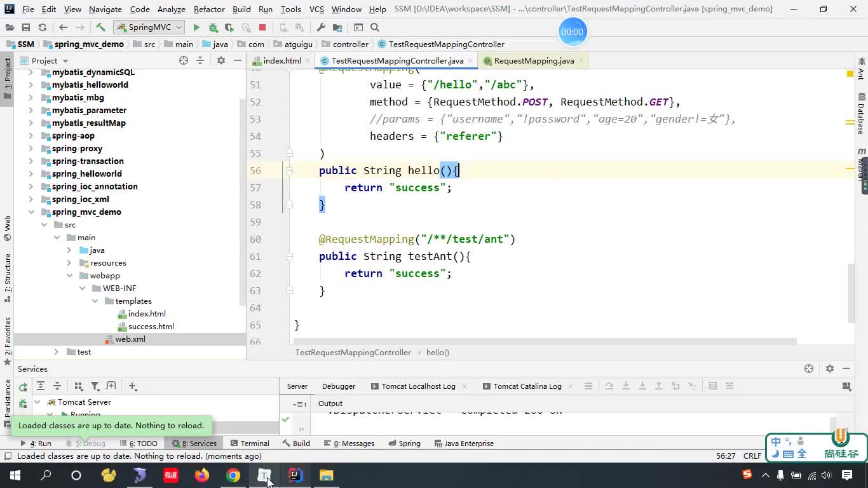Open the Spring tool window

pos(404,443)
